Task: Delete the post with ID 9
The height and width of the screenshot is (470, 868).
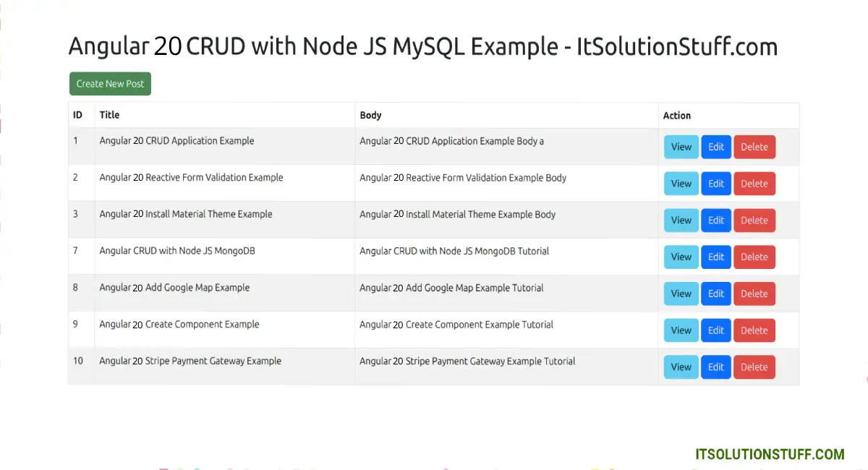Action: coord(754,330)
